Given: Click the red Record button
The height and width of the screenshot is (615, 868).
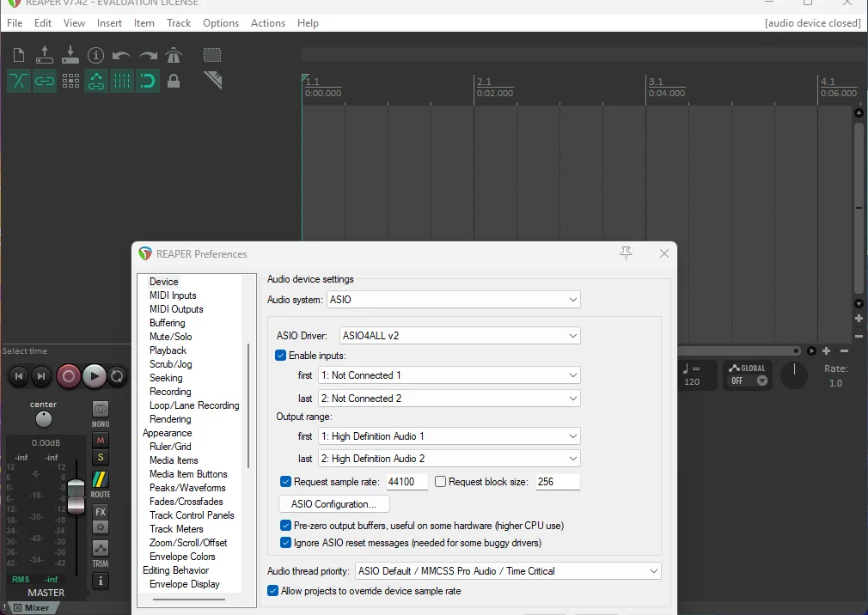Looking at the screenshot, I should click(x=69, y=376).
